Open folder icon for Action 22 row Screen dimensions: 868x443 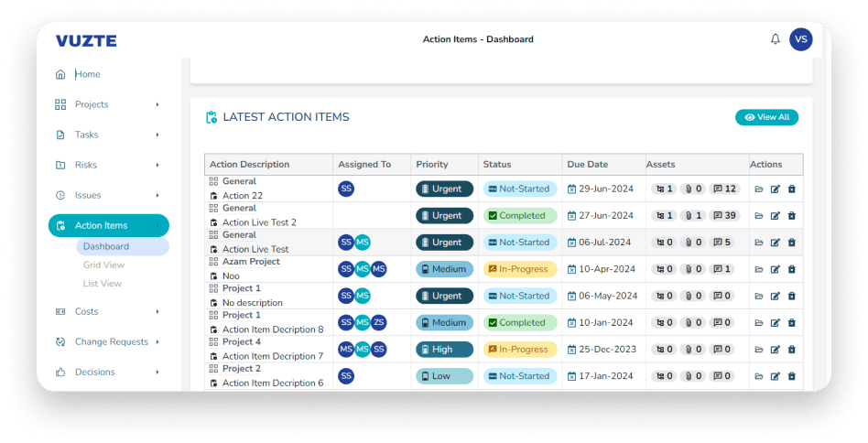coord(759,189)
